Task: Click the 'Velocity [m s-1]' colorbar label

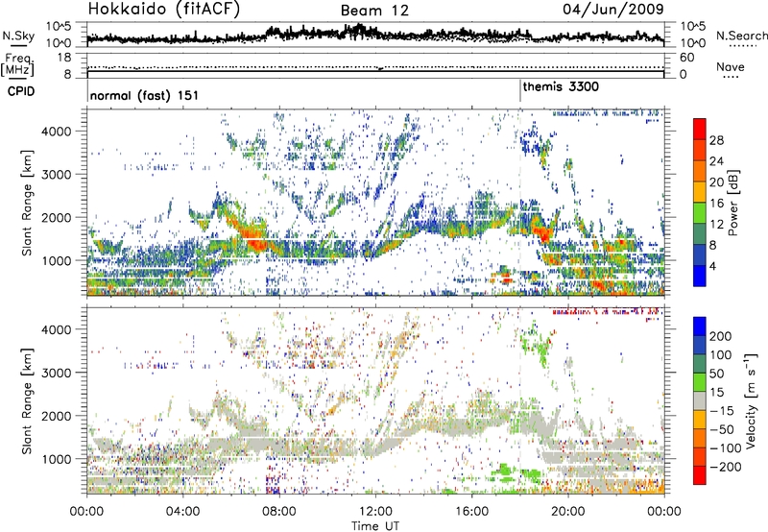Action: [x=751, y=400]
